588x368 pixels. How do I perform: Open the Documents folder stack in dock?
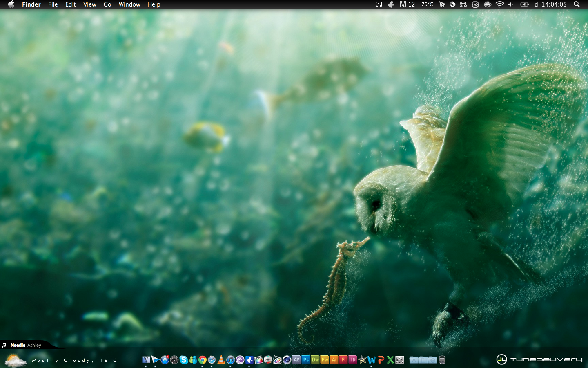pos(423,360)
